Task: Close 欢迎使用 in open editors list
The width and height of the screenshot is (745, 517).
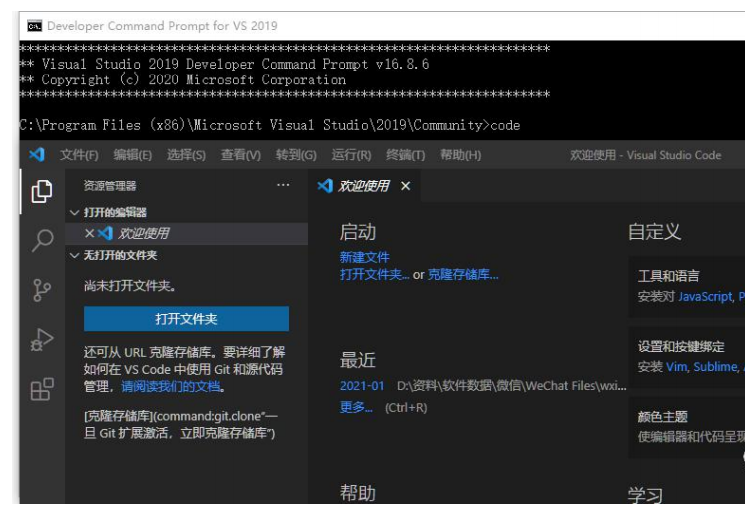Action: tap(89, 233)
